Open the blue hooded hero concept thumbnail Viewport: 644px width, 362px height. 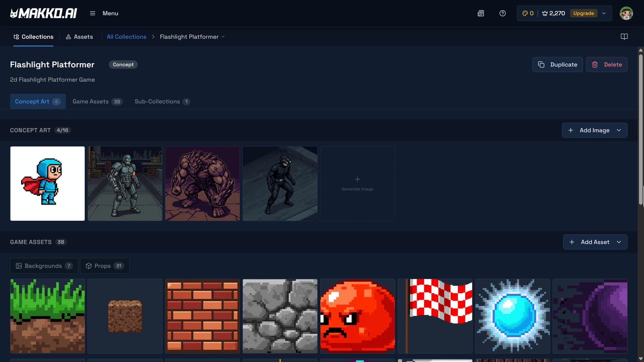pyautogui.click(x=47, y=183)
